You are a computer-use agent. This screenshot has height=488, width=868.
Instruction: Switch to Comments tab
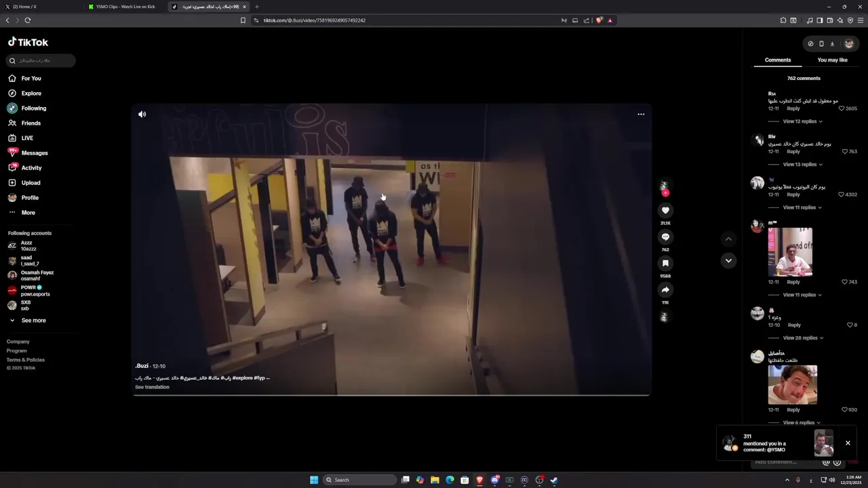778,60
